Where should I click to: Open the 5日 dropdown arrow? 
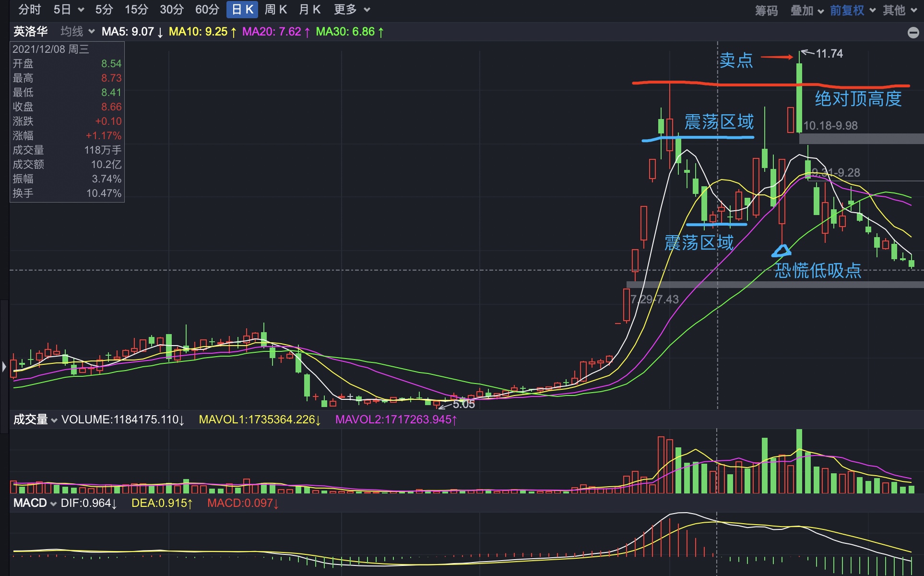tap(81, 10)
